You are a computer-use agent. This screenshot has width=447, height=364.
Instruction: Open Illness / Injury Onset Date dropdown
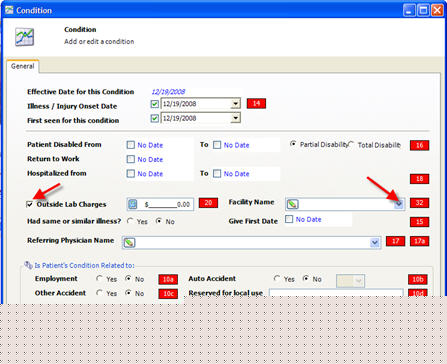tap(235, 104)
